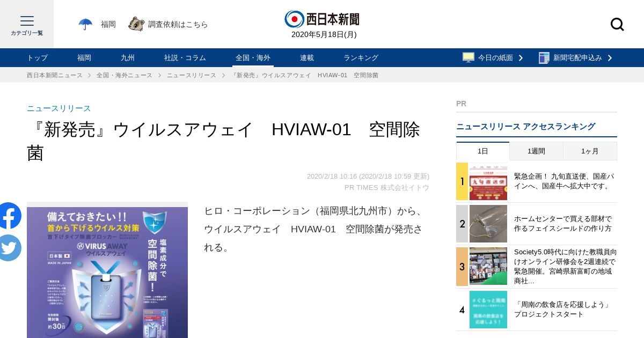
Task: Click the 今日の紙面 monitor icon
Action: pos(469,57)
